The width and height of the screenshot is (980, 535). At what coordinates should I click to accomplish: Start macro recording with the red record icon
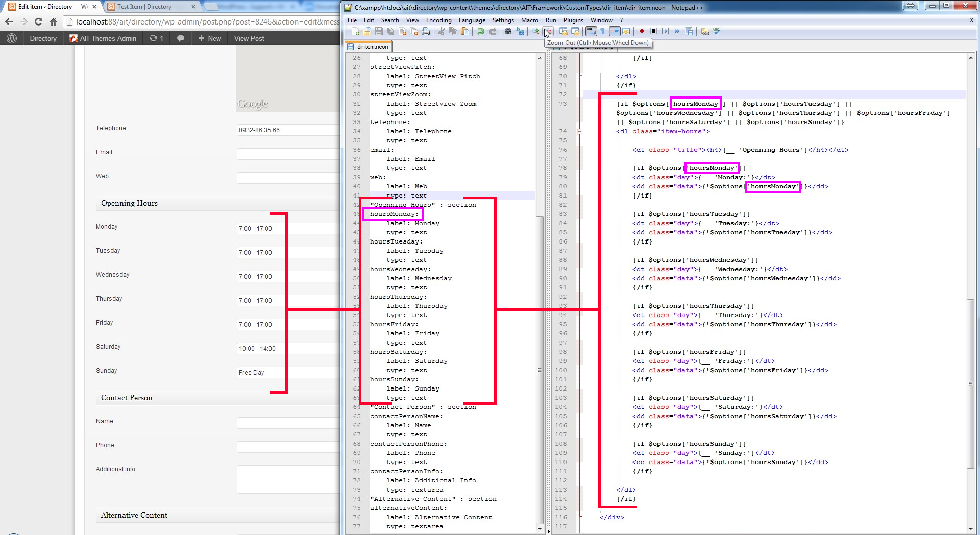point(642,31)
